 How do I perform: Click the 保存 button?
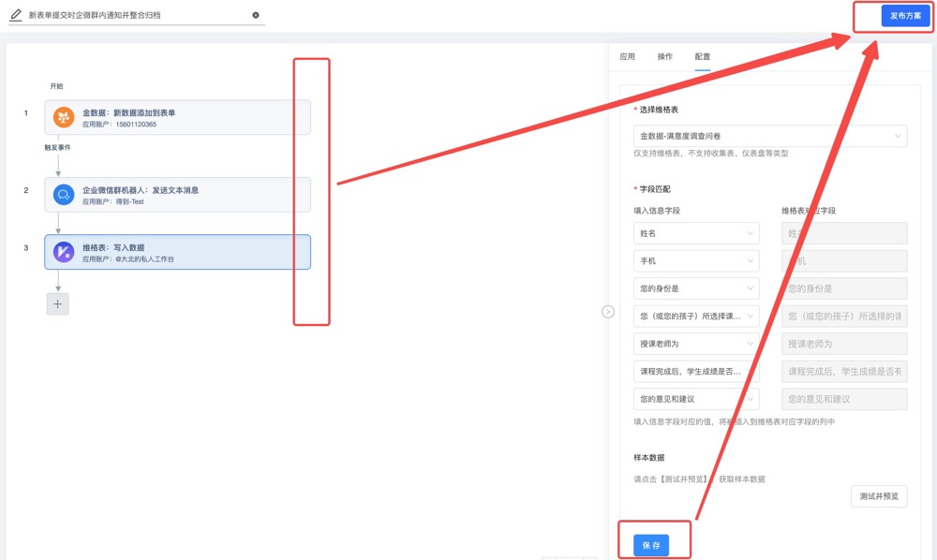tap(651, 545)
